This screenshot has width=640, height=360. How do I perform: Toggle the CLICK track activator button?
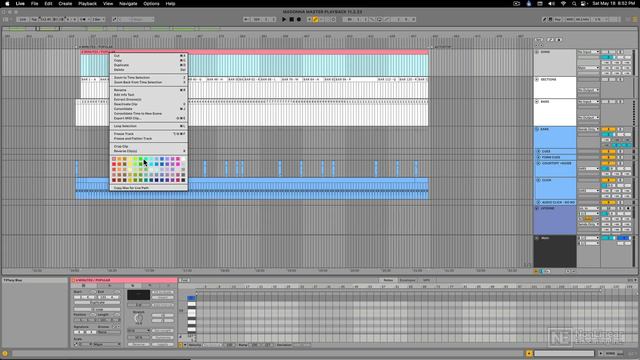tap(608, 180)
